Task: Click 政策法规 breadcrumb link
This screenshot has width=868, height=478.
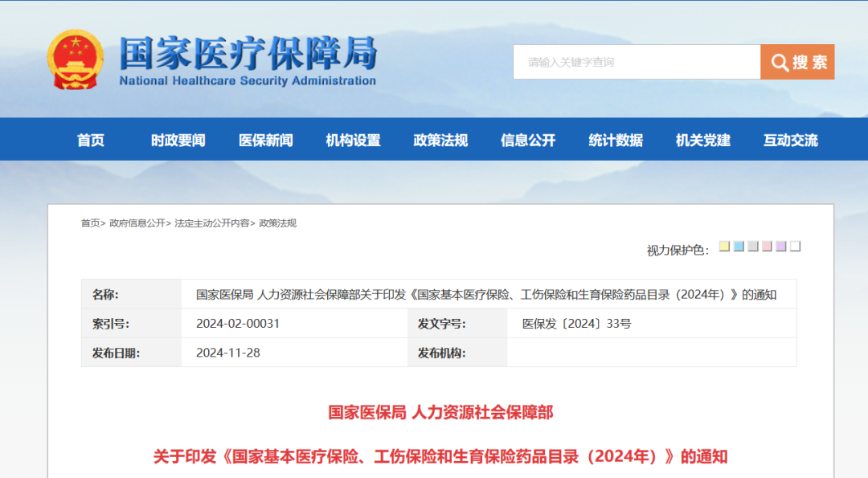Action: click(278, 223)
